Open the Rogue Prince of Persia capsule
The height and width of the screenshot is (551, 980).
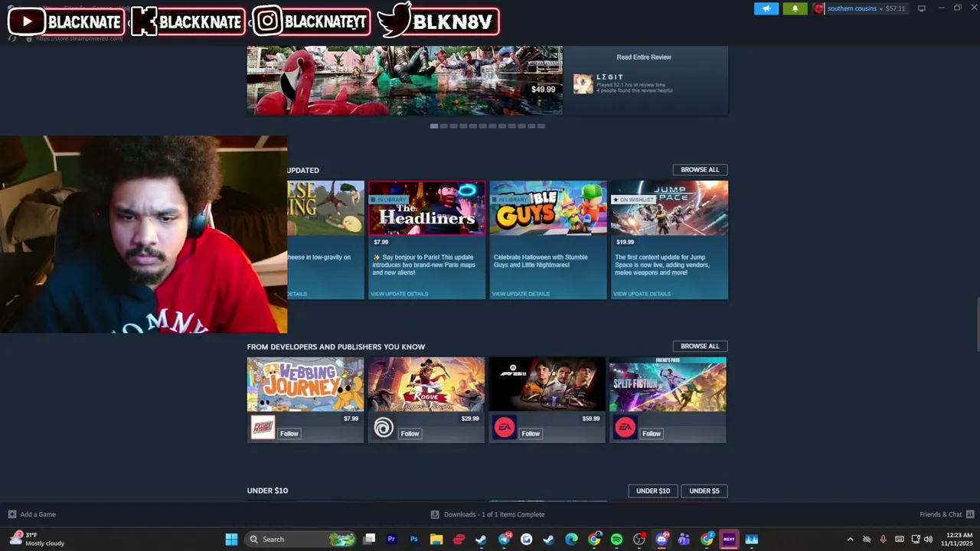[x=426, y=384]
